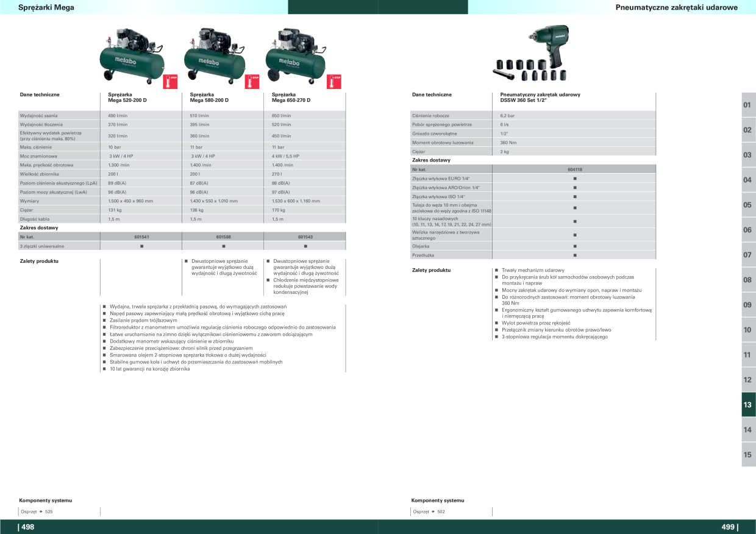Open chapter tab 09
The width and height of the screenshot is (756, 534).
[748, 305]
